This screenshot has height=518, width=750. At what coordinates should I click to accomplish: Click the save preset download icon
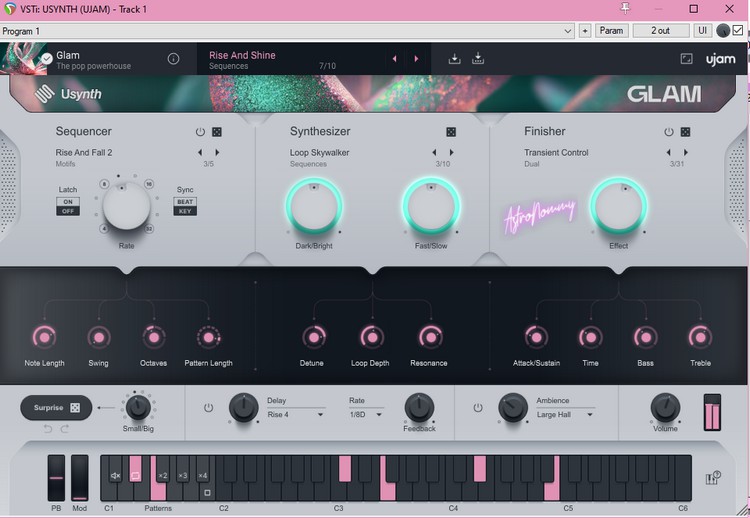tap(454, 59)
